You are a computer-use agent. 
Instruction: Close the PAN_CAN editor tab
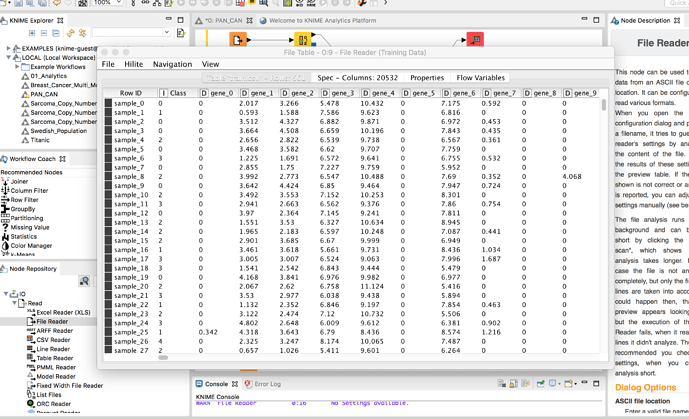click(x=249, y=20)
